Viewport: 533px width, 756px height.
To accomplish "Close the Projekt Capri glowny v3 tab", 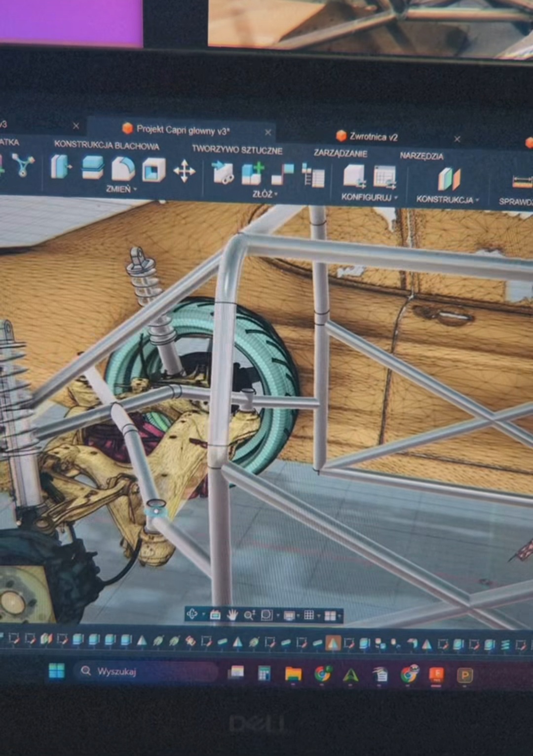I will pyautogui.click(x=268, y=132).
